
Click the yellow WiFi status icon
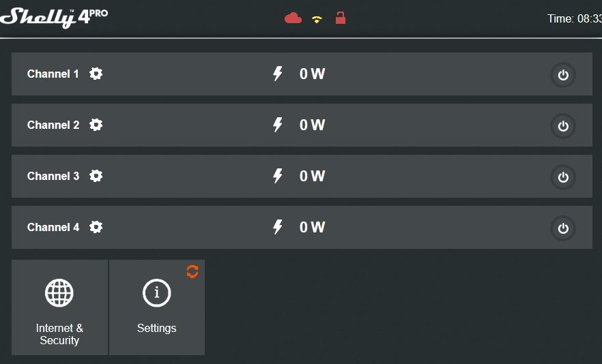pyautogui.click(x=317, y=20)
